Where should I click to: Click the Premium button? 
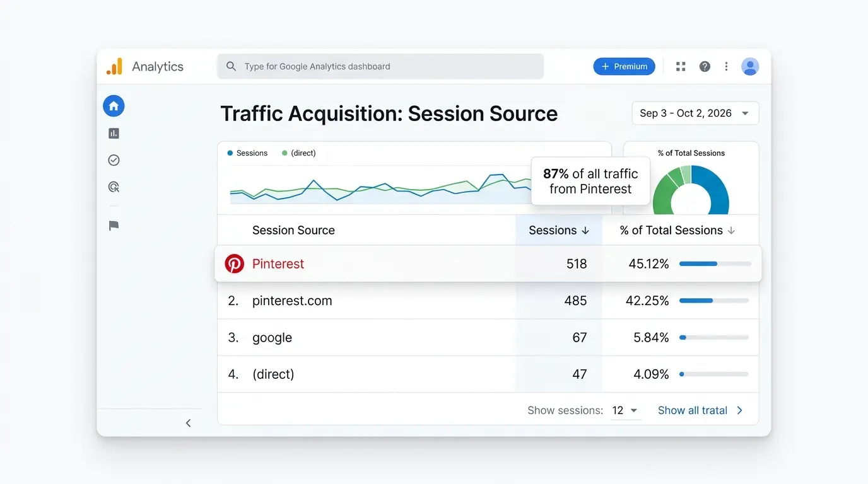624,66
